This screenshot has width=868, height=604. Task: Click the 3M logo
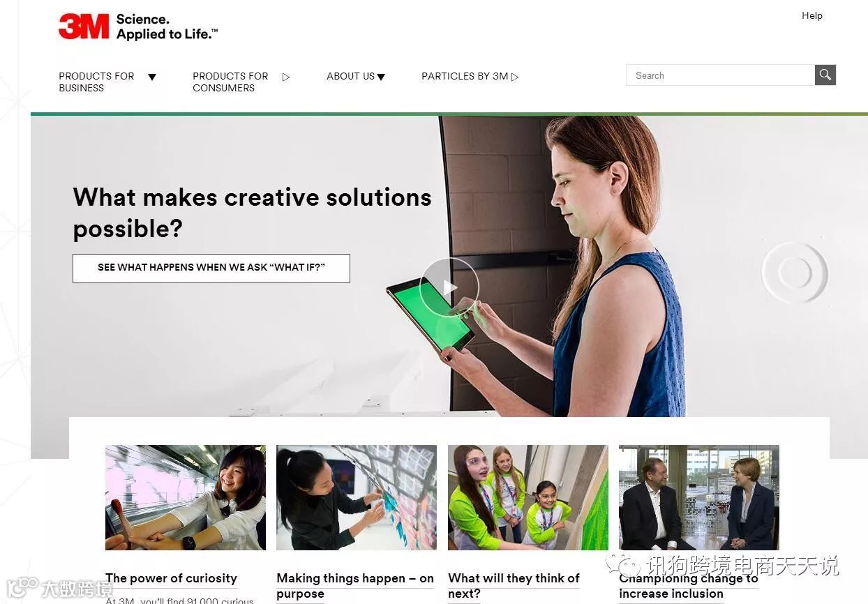(x=84, y=27)
